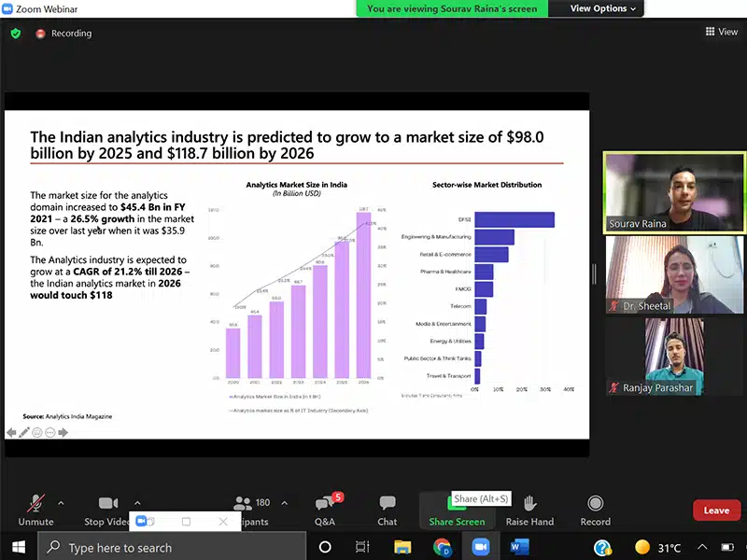Image resolution: width=747 pixels, height=560 pixels.
Task: Raise your hand in the webinar
Action: [529, 504]
